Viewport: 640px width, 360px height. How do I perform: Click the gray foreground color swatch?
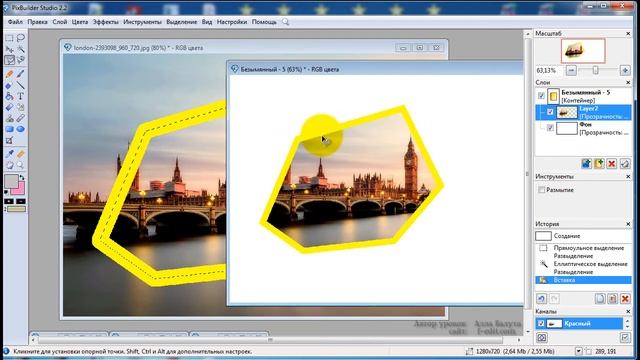pos(11,181)
